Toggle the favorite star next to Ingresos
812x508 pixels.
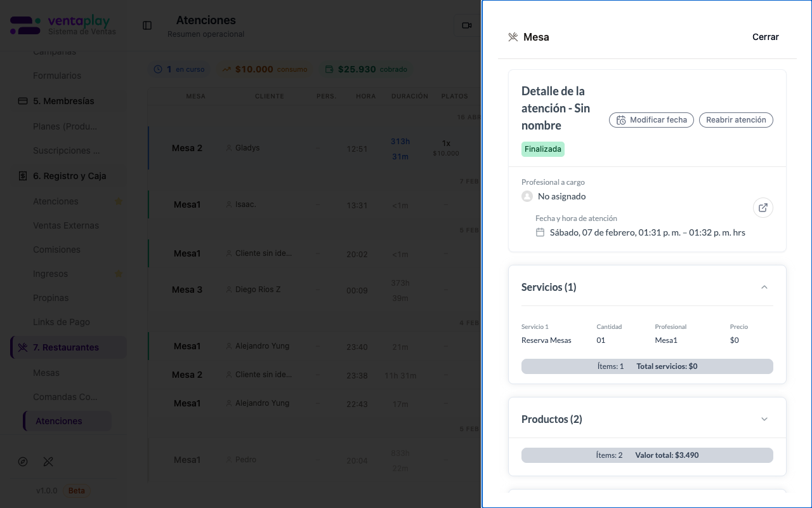click(118, 274)
